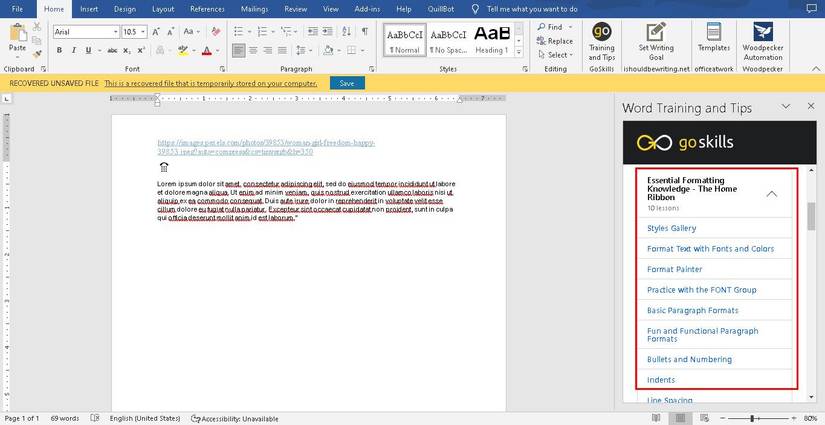This screenshot has height=425, width=825.
Task: Copy selection using the Copy icon
Action: [37, 41]
